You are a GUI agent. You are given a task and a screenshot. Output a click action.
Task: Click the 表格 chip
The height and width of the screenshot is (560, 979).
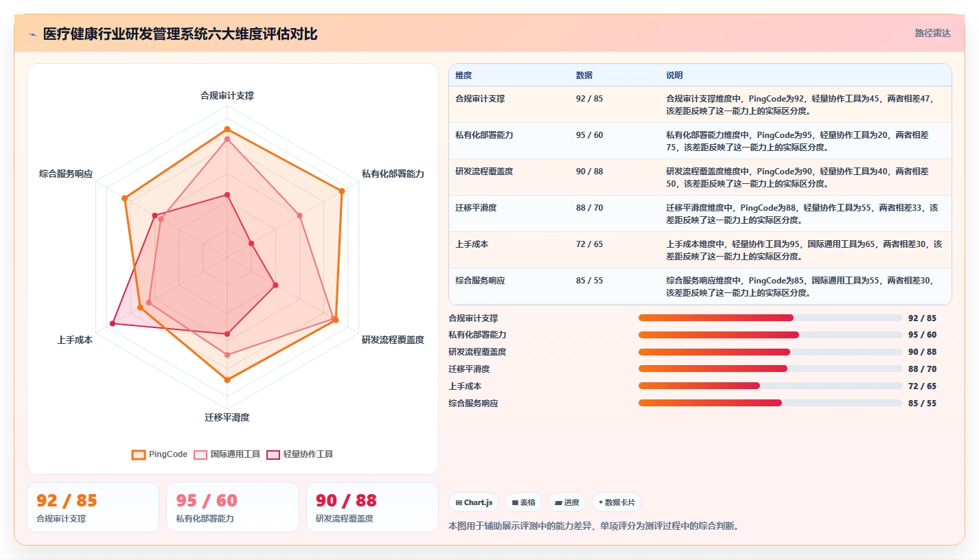(x=524, y=502)
